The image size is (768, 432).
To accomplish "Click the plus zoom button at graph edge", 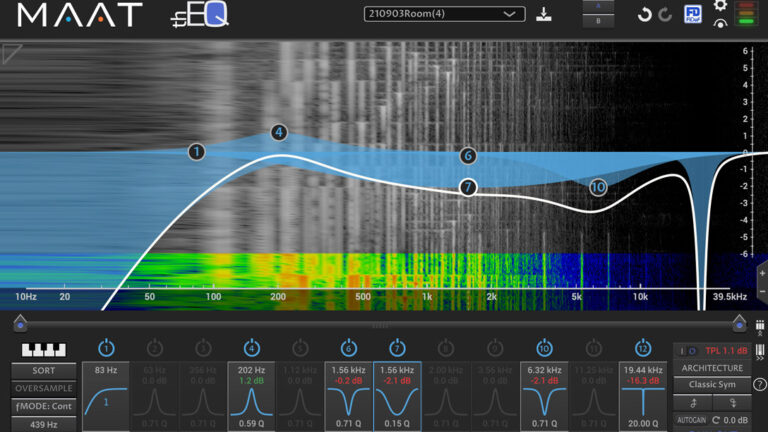I will click(762, 273).
